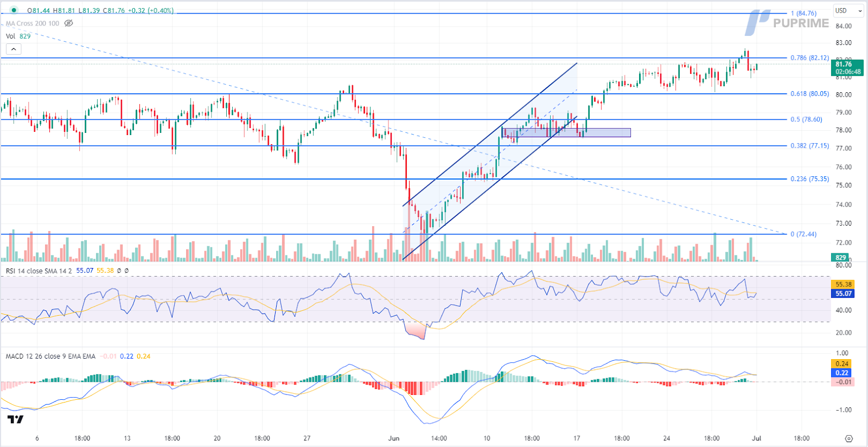This screenshot has width=868, height=447.
Task: Select the Fibonacci 0.786 (82.12) label
Action: coord(809,58)
